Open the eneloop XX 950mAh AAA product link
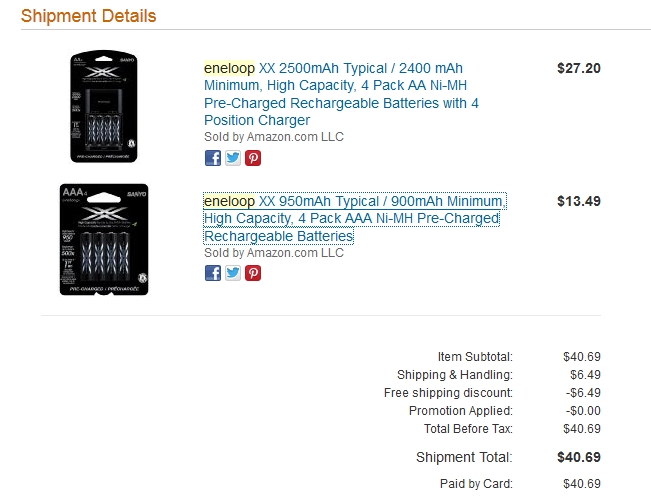The image size is (651, 497). (x=353, y=218)
